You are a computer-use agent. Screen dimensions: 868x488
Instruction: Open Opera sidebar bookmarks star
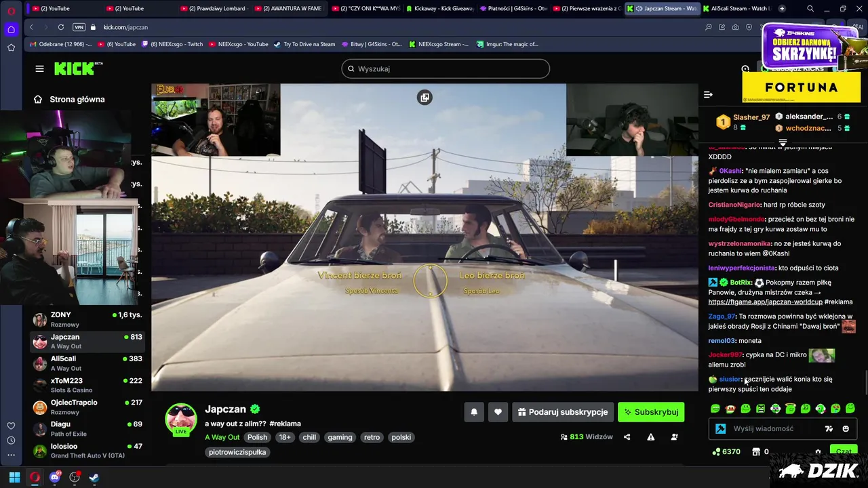(x=11, y=47)
